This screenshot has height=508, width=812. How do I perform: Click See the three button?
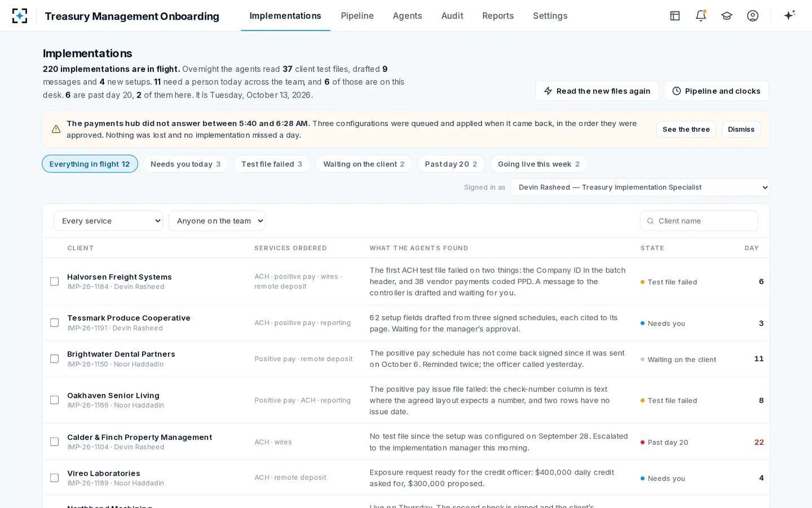(686, 129)
